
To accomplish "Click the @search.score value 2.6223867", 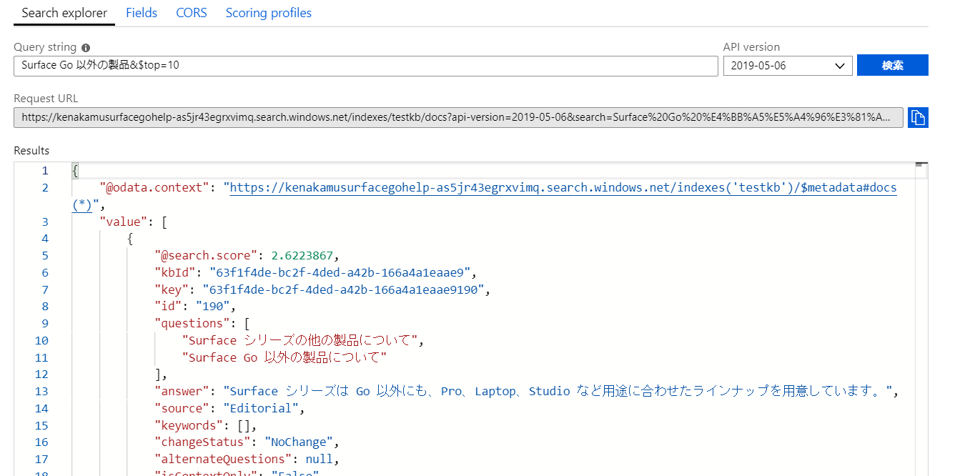I will (x=302, y=255).
